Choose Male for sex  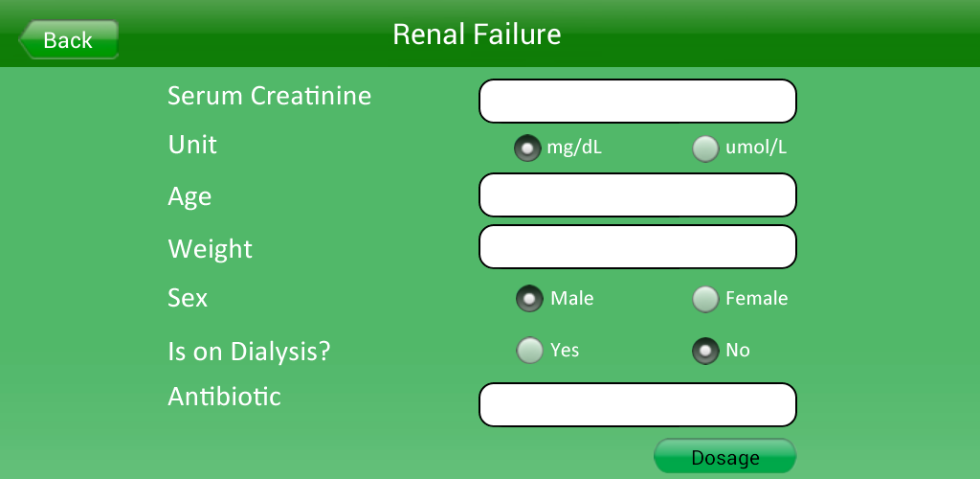click(528, 299)
